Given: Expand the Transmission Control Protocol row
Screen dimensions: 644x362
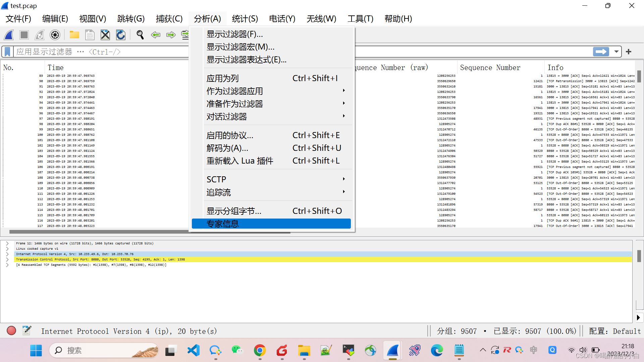Looking at the screenshot, I should (x=7, y=259).
